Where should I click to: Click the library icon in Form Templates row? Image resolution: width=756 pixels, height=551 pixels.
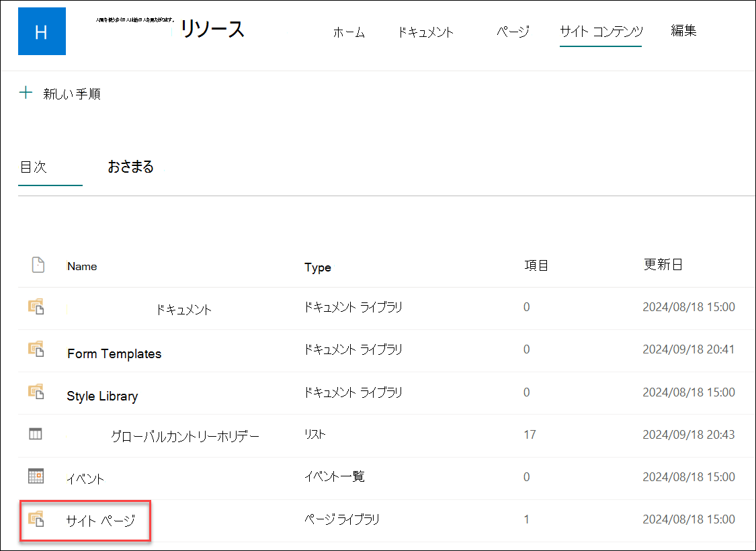point(36,349)
